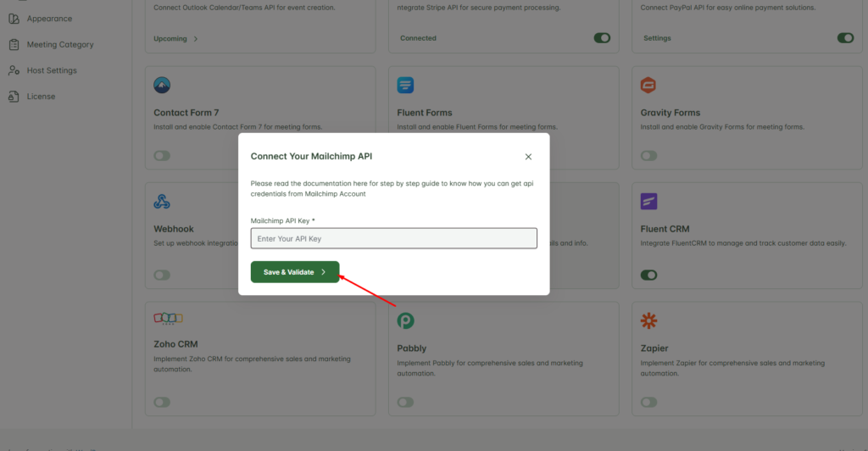868x451 pixels.
Task: Enable the Zoho CRM toggle
Action: (162, 403)
